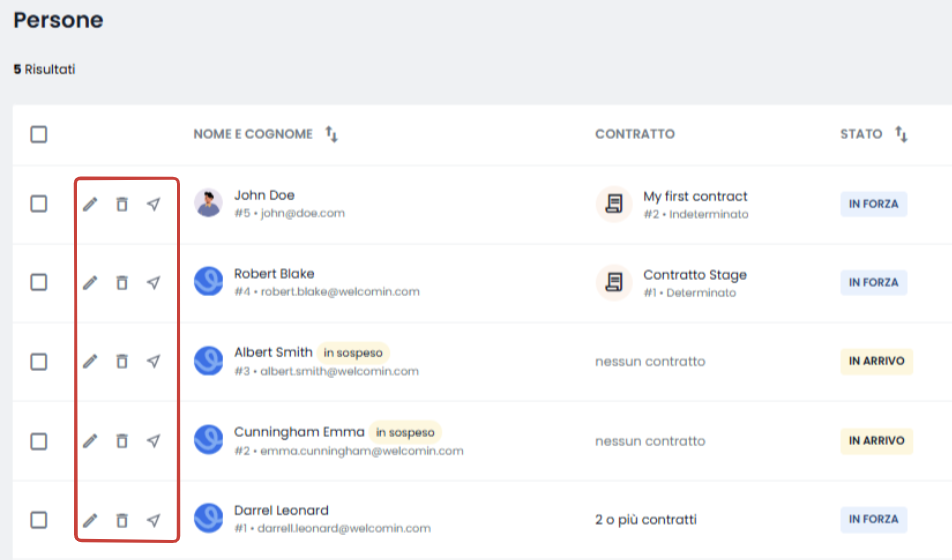Image resolution: width=952 pixels, height=560 pixels.
Task: Sort by Nome e Cognome arrows
Action: pyautogui.click(x=331, y=134)
